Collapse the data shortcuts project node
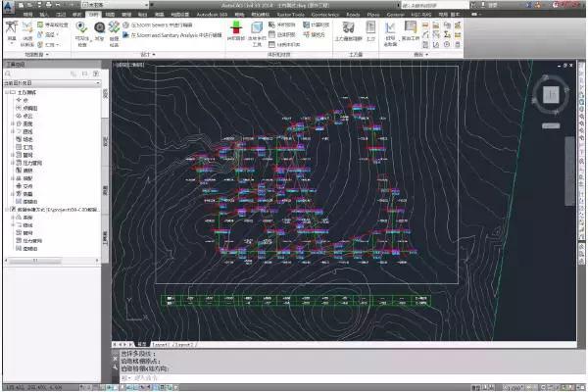 (7, 208)
